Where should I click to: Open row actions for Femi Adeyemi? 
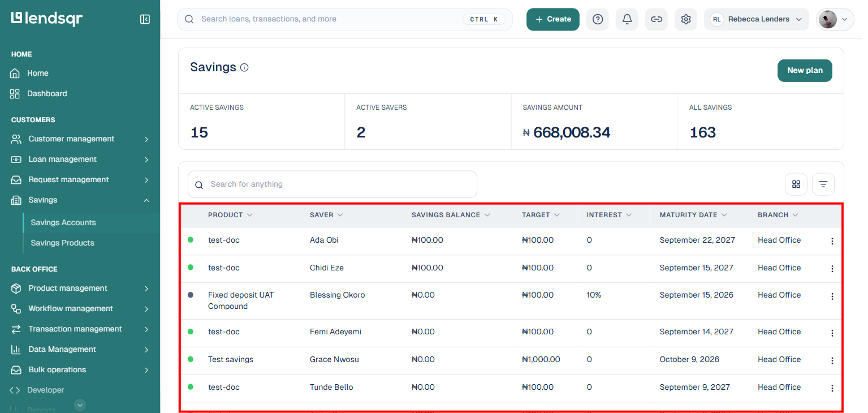pyautogui.click(x=832, y=333)
